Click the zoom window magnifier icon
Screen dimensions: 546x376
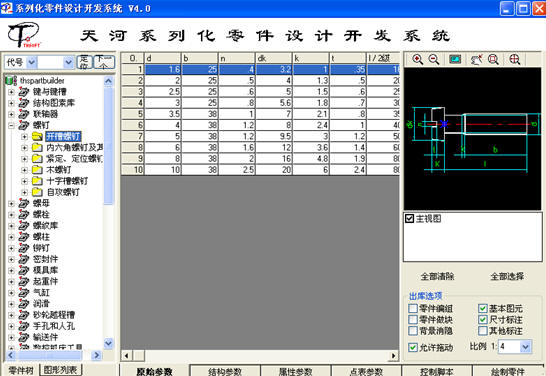[x=493, y=60]
